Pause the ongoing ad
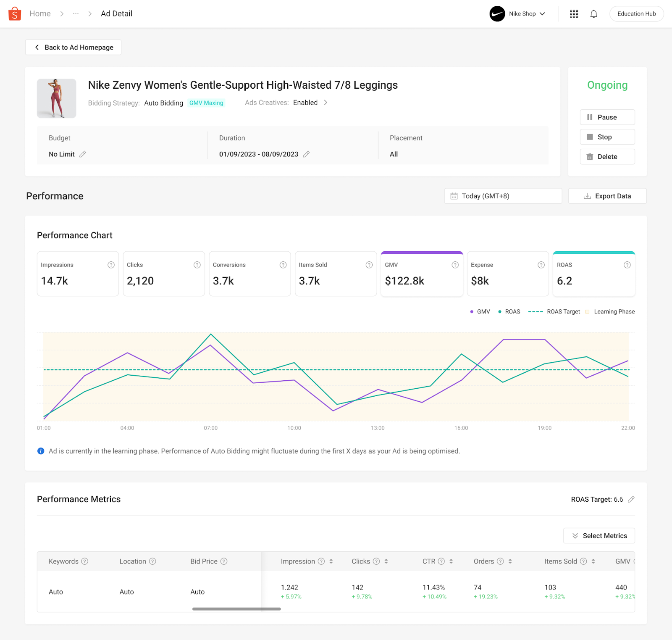The height and width of the screenshot is (640, 672). coord(607,117)
